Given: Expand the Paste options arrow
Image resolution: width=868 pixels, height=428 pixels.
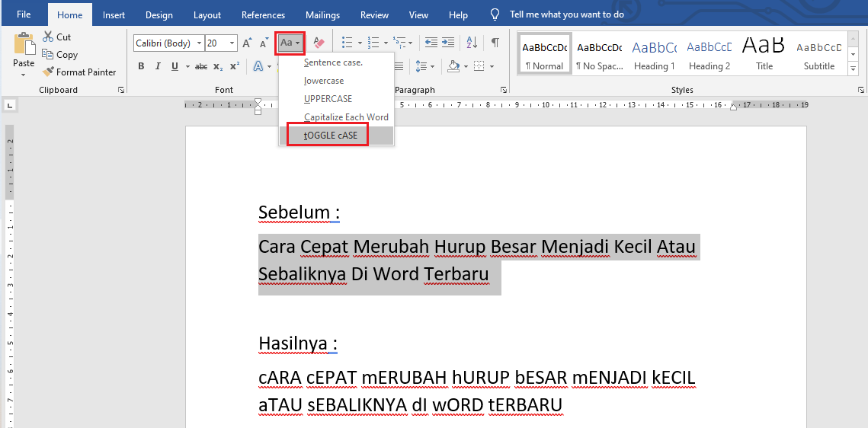Looking at the screenshot, I should pyautogui.click(x=24, y=74).
